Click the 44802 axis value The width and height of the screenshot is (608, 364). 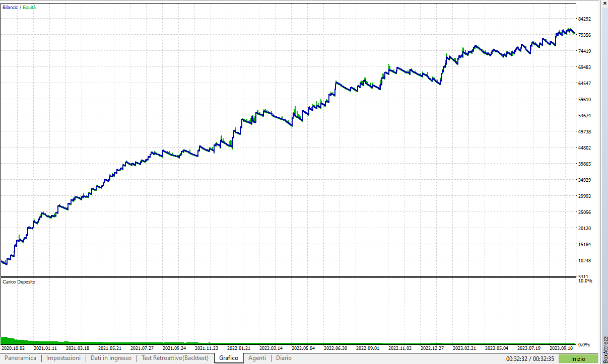click(584, 148)
